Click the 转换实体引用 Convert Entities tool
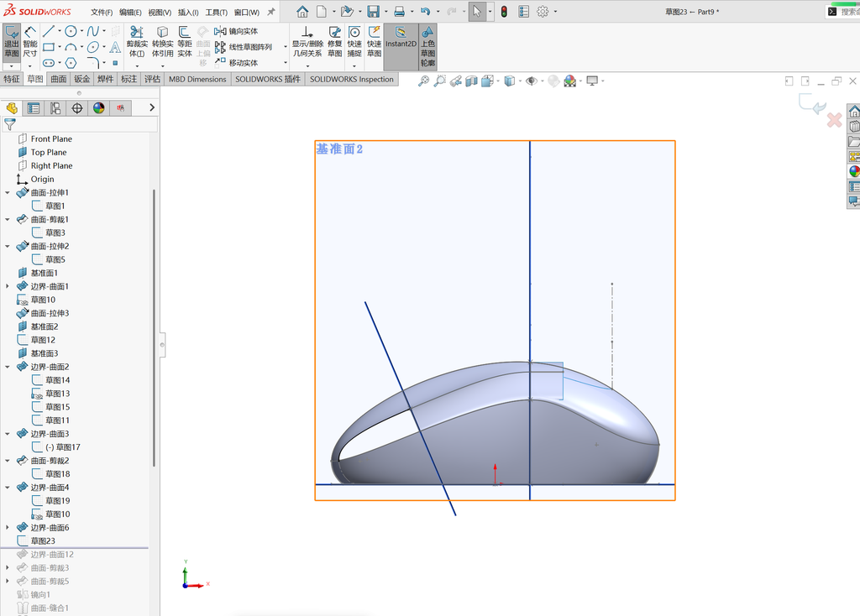The width and height of the screenshot is (860, 616). coord(162,42)
